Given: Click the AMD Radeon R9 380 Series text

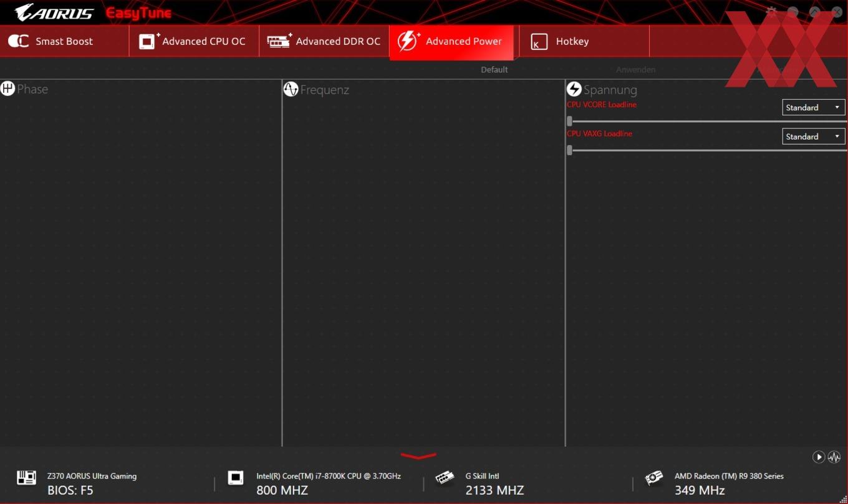Looking at the screenshot, I should (x=729, y=476).
